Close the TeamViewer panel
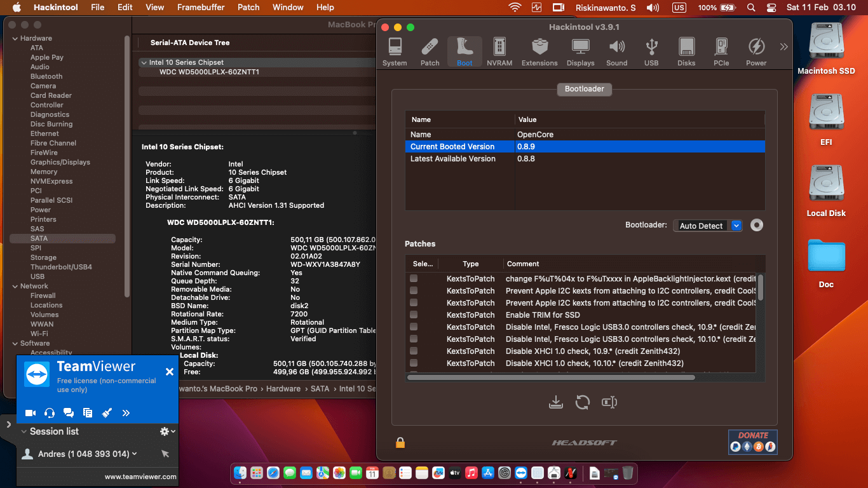The height and width of the screenshot is (488, 868). coord(170,372)
